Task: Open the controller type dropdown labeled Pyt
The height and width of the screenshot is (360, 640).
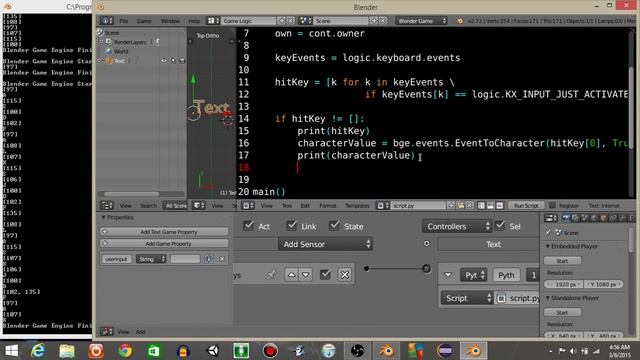Action: tap(473, 275)
